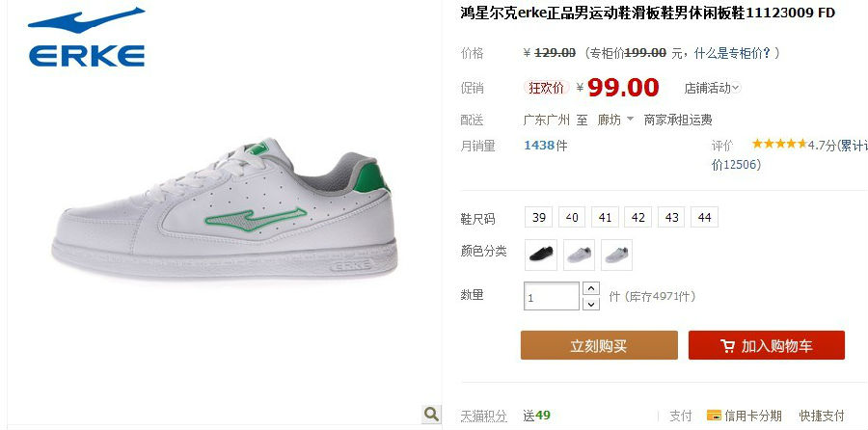Click the credit card installment icon
This screenshot has height=430, width=868.
[x=714, y=416]
